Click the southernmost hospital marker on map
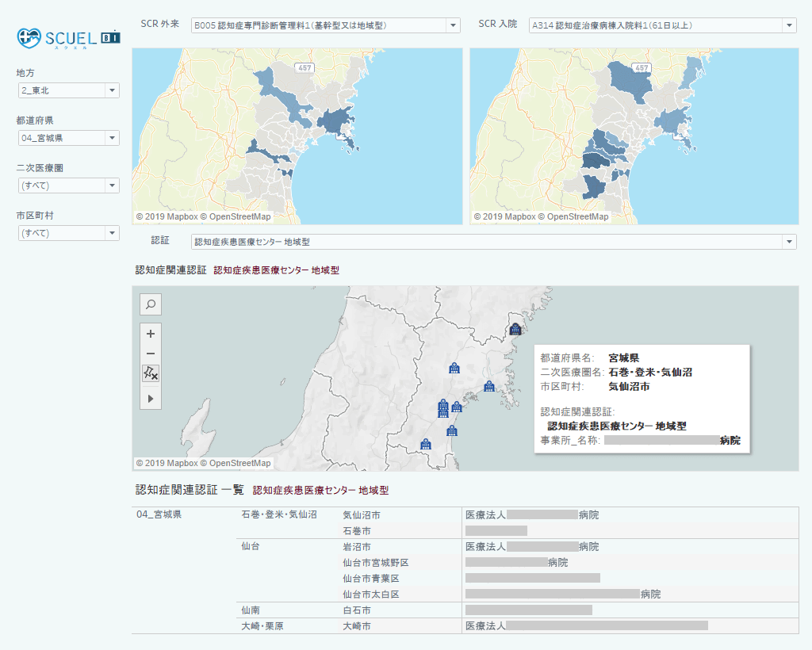 click(x=426, y=445)
